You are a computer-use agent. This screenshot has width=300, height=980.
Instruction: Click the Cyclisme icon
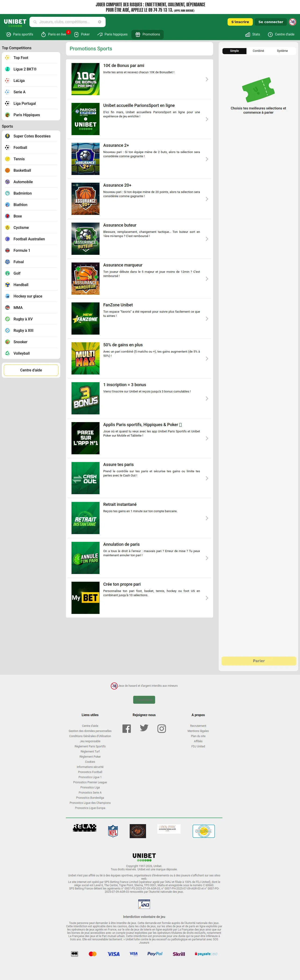(7, 227)
